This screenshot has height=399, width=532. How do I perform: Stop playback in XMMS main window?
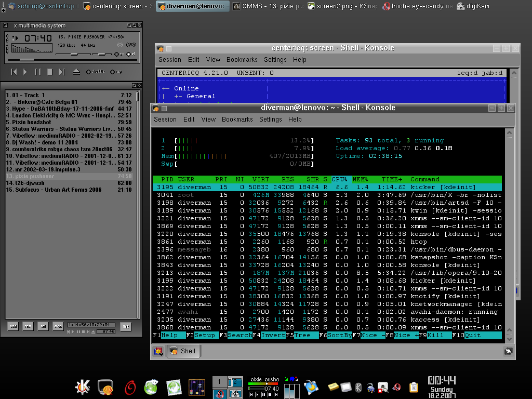50,72
